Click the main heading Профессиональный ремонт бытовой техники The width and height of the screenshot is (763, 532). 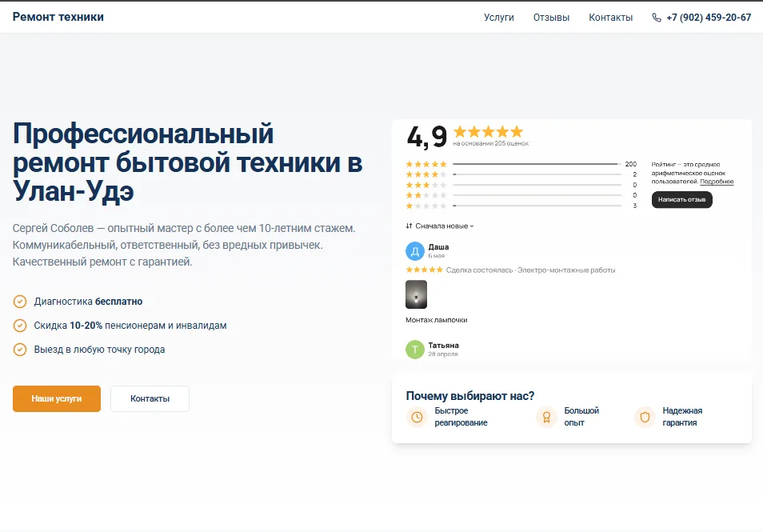coord(187,162)
